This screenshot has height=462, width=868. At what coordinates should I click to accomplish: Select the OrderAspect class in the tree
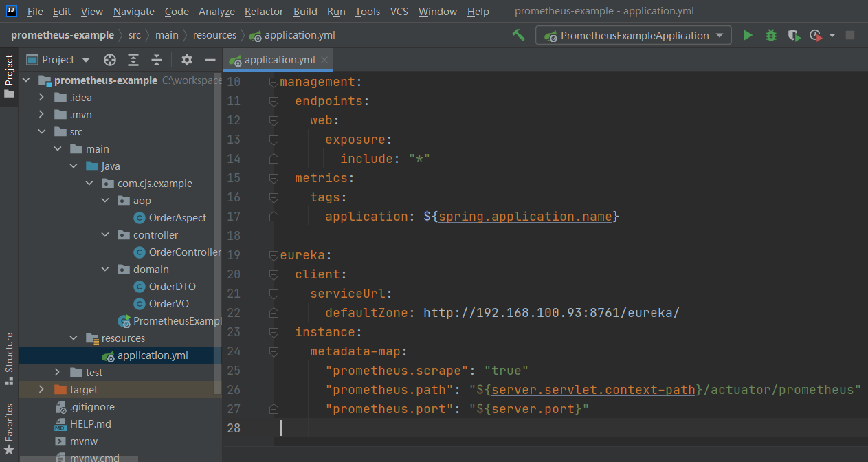click(177, 218)
